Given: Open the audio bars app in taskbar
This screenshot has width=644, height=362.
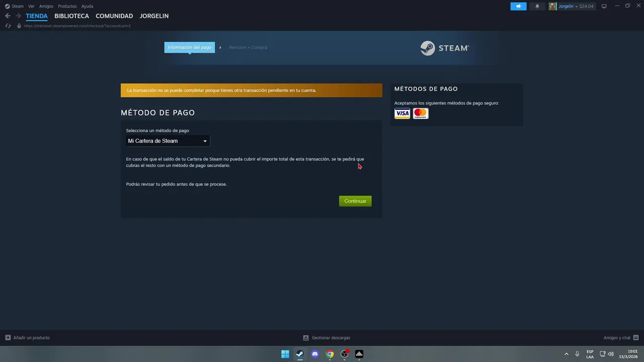Looking at the screenshot, I should [x=359, y=354].
